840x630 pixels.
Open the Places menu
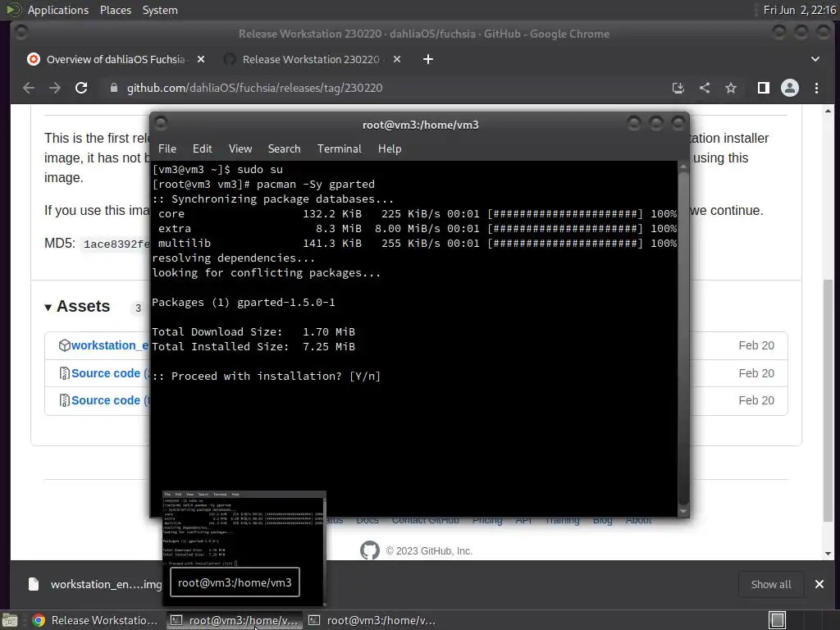coord(115,10)
